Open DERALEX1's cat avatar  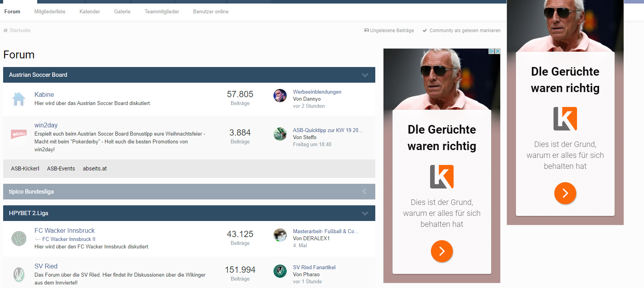280,235
